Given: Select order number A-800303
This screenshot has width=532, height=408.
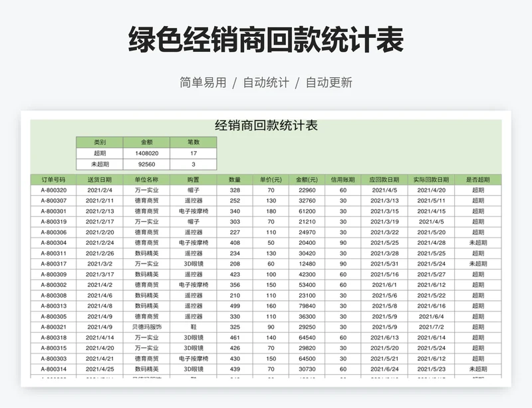Looking at the screenshot, I should (x=54, y=359).
